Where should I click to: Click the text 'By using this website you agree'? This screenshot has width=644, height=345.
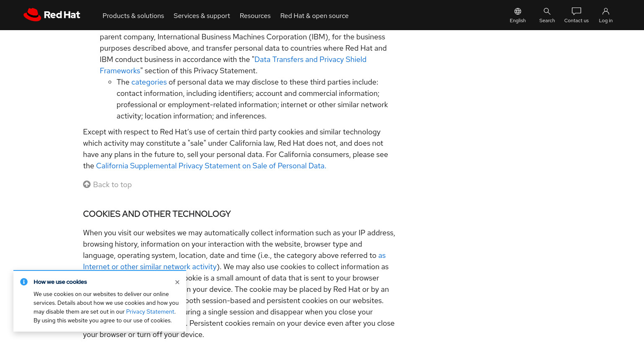[75, 320]
